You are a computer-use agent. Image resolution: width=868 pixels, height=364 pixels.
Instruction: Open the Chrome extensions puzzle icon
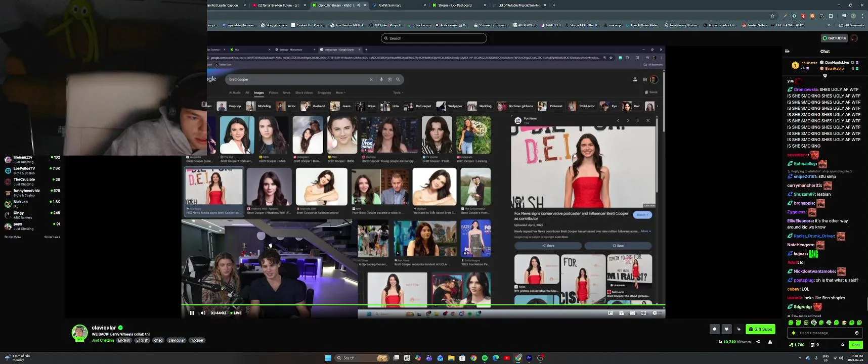click(831, 16)
